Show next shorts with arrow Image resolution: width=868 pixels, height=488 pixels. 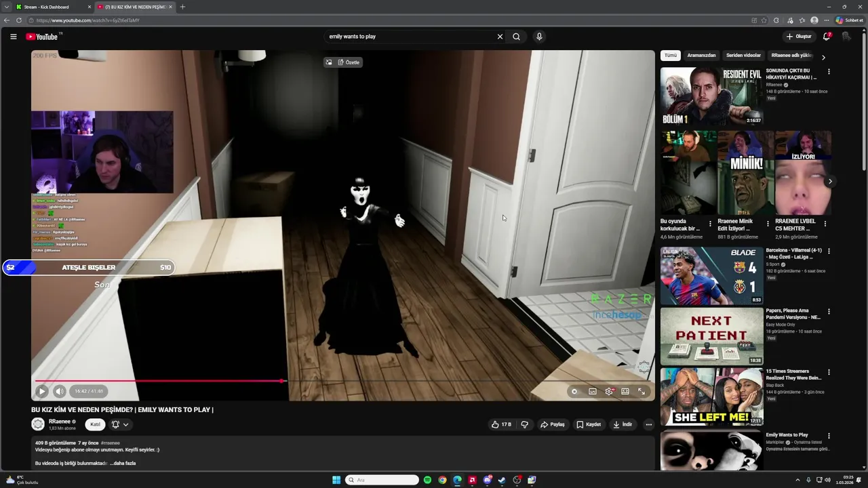tap(830, 182)
